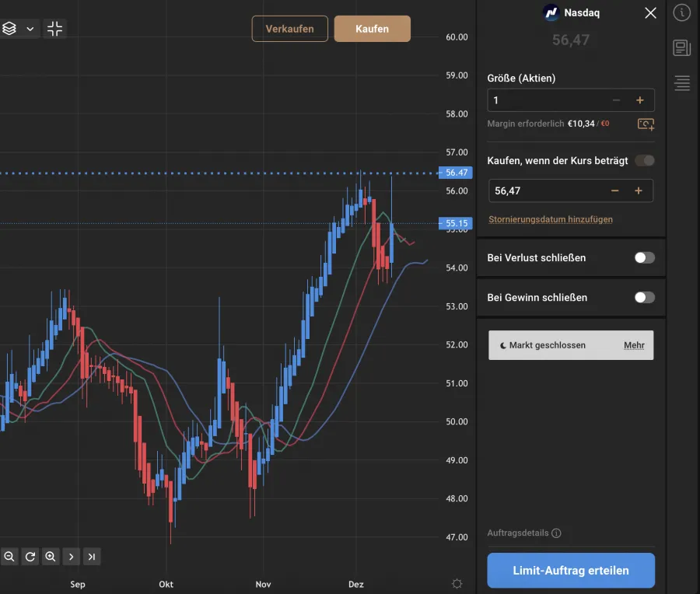Open Auftragsdetails info tooltip
Screen dimensions: 700x594
pos(556,533)
